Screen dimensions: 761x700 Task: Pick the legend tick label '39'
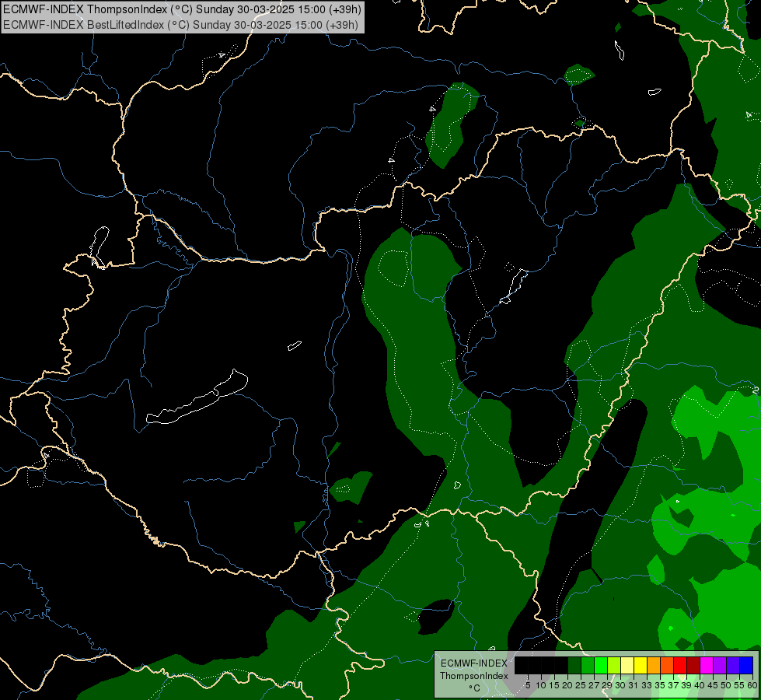(x=686, y=685)
